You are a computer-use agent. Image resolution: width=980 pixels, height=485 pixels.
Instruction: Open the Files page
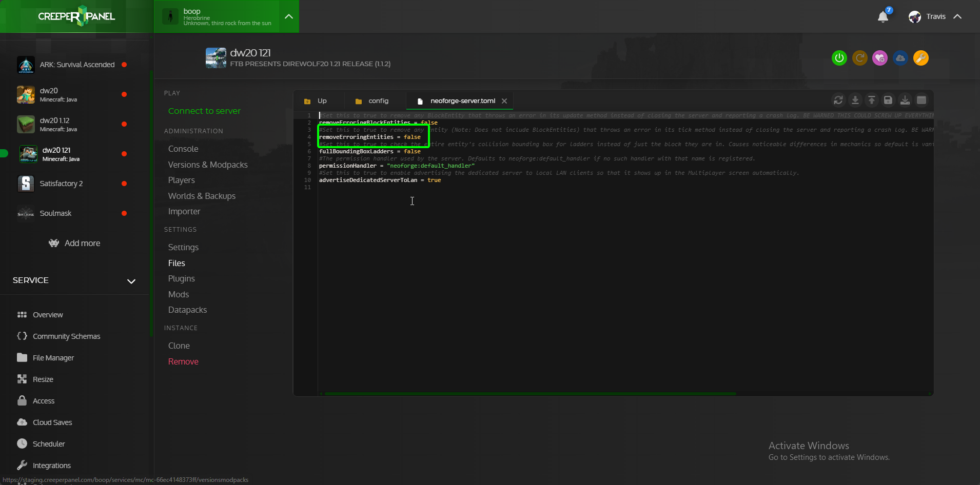coord(177,263)
